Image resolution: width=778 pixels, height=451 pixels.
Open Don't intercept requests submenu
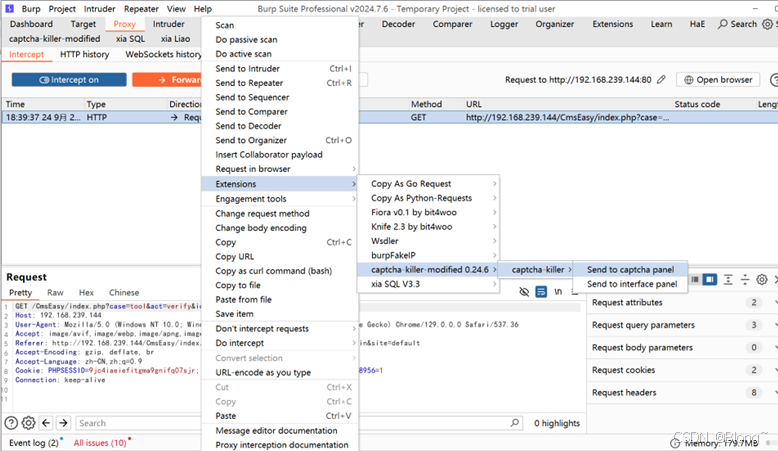click(280, 328)
